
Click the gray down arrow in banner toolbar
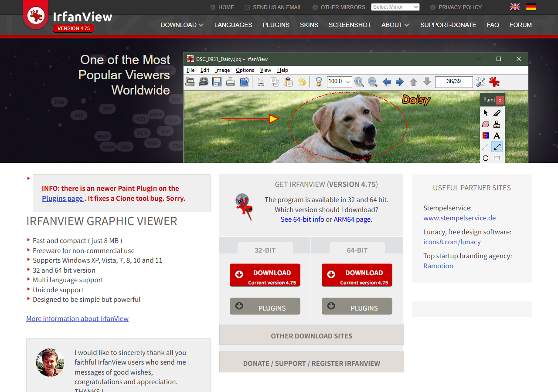(427, 81)
